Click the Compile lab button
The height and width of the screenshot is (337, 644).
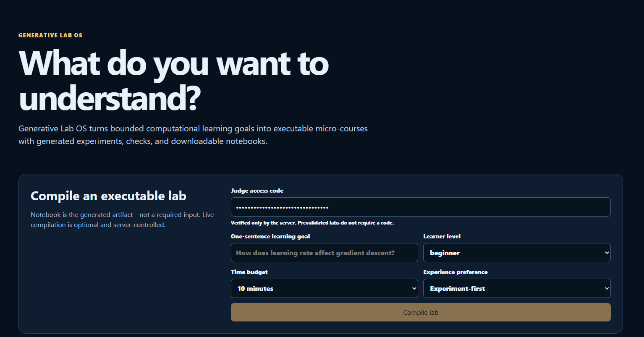point(421,312)
